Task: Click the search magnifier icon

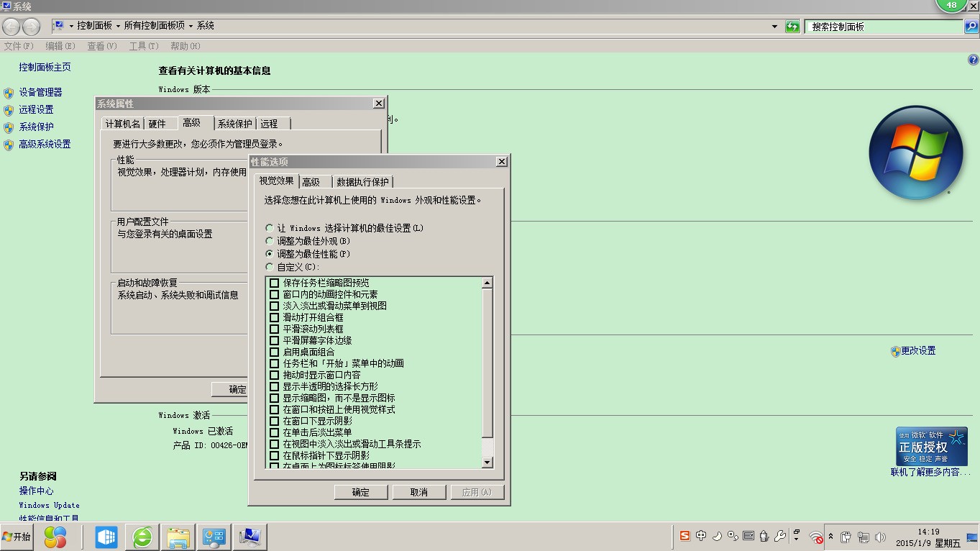Action: [x=971, y=27]
